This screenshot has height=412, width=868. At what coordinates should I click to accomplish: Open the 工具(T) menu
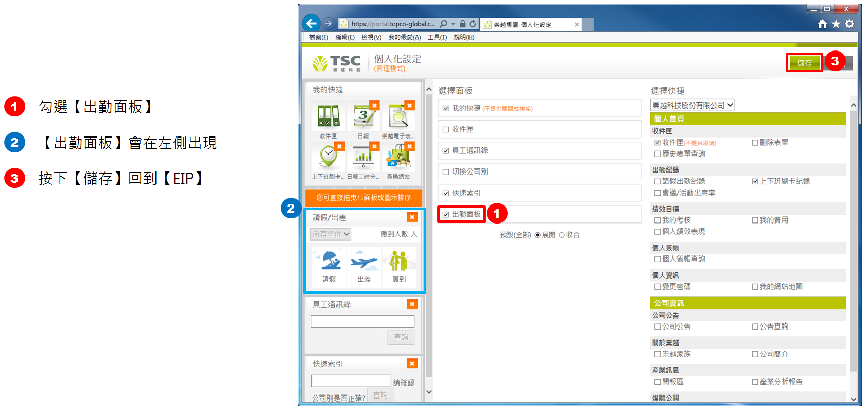coord(437,37)
